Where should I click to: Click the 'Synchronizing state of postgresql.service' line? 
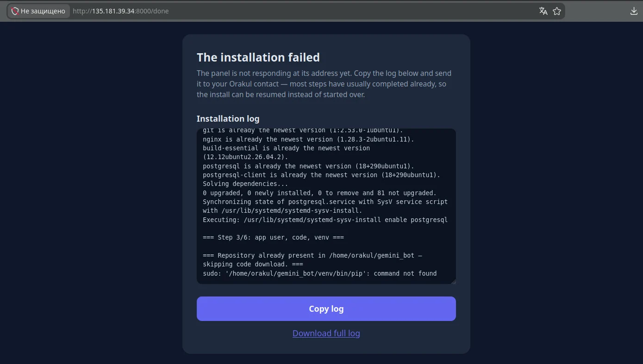coord(325,206)
